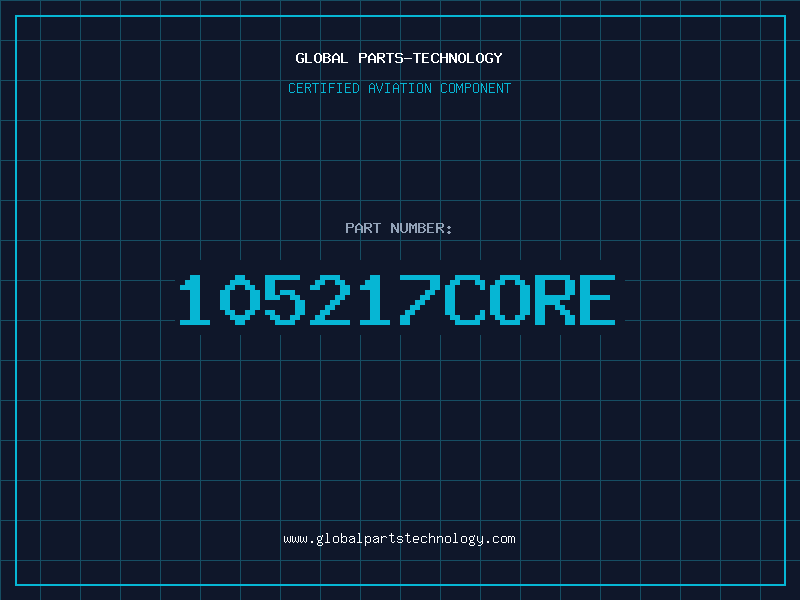
Task: Click the digit 7 in the part number
Action: tap(420, 300)
